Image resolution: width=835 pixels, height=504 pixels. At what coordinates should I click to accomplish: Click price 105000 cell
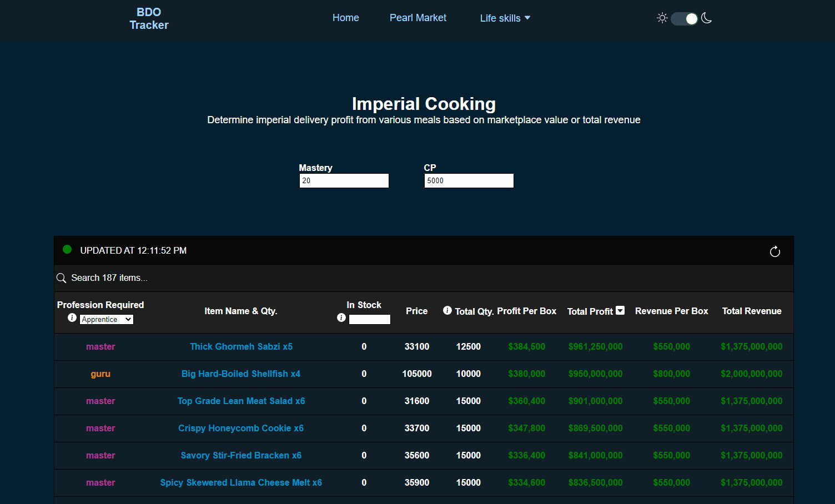tap(417, 374)
